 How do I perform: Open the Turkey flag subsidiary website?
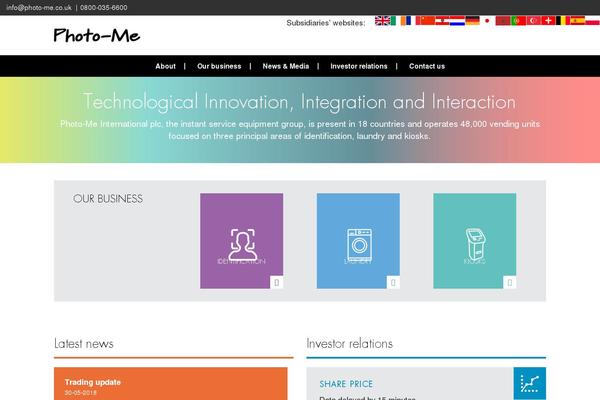tap(534, 20)
